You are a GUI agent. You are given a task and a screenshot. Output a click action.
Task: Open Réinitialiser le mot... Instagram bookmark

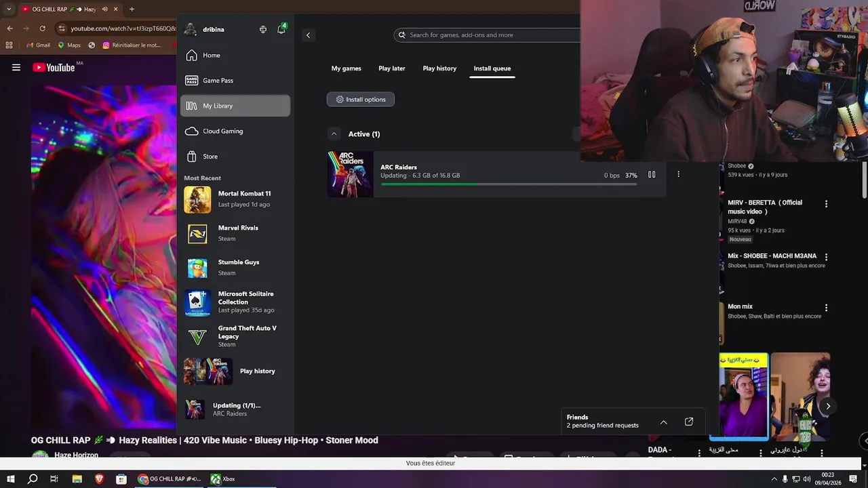[x=132, y=45]
